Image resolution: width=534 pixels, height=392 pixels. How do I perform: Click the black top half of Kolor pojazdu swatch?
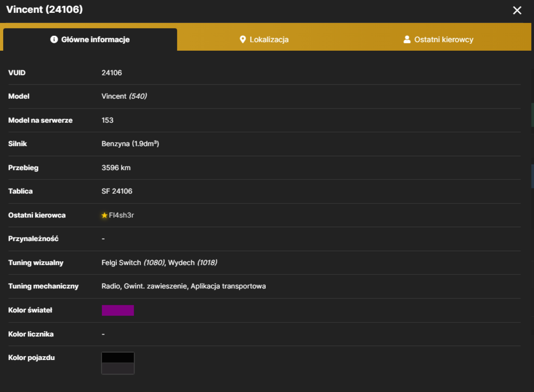(x=118, y=358)
